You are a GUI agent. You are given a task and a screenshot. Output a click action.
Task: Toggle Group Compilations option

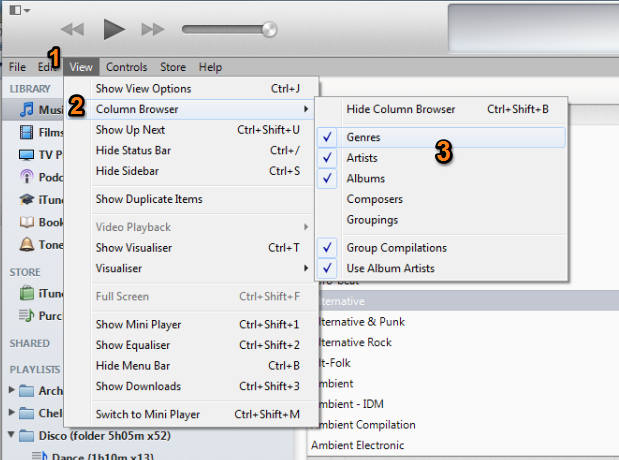[x=441, y=248]
